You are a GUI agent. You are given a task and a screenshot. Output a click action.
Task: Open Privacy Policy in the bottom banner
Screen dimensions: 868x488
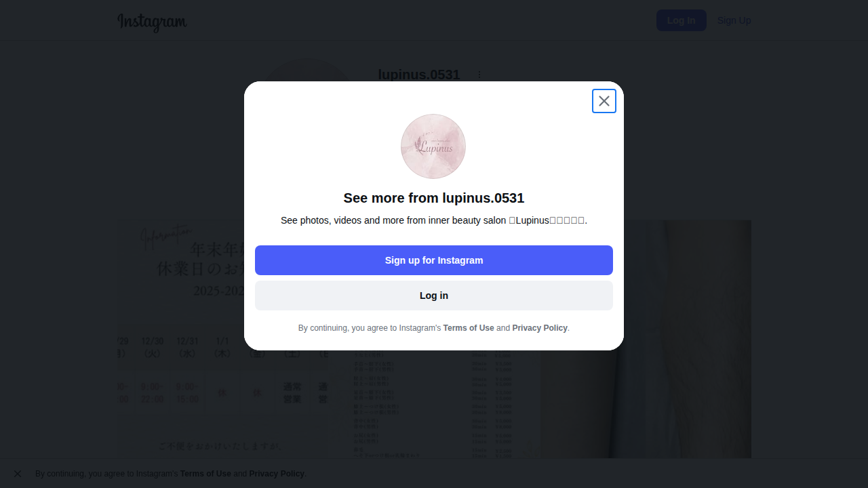277,474
